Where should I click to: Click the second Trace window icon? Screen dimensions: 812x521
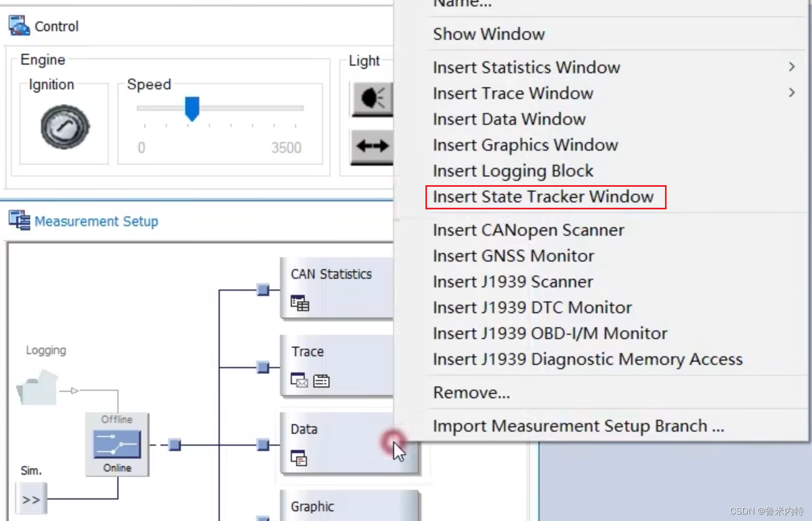321,381
